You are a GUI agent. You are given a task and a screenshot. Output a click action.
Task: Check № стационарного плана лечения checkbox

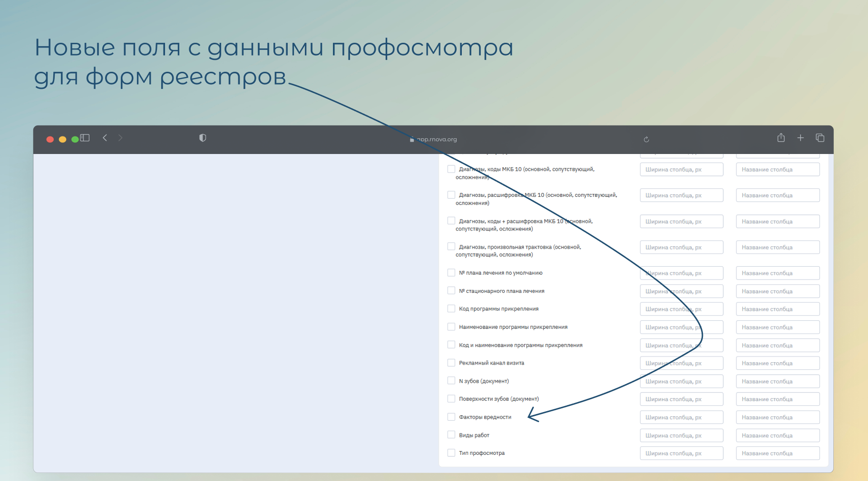[x=451, y=291]
